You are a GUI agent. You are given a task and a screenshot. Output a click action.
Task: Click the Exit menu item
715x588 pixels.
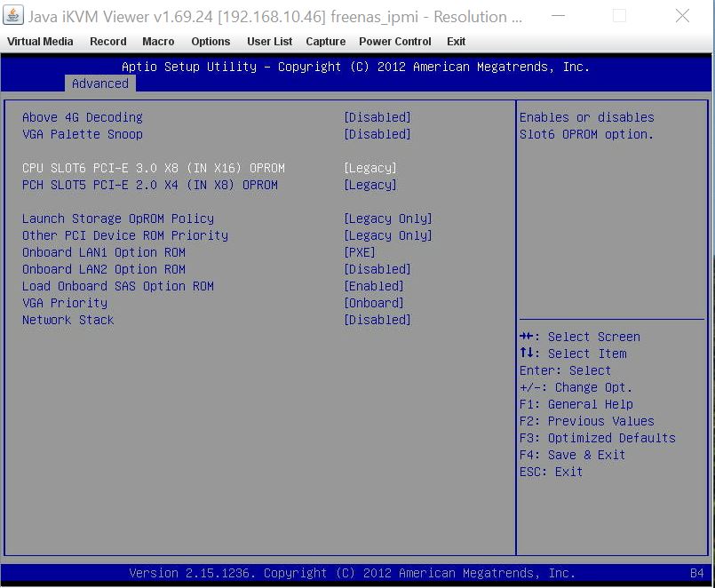coord(456,42)
